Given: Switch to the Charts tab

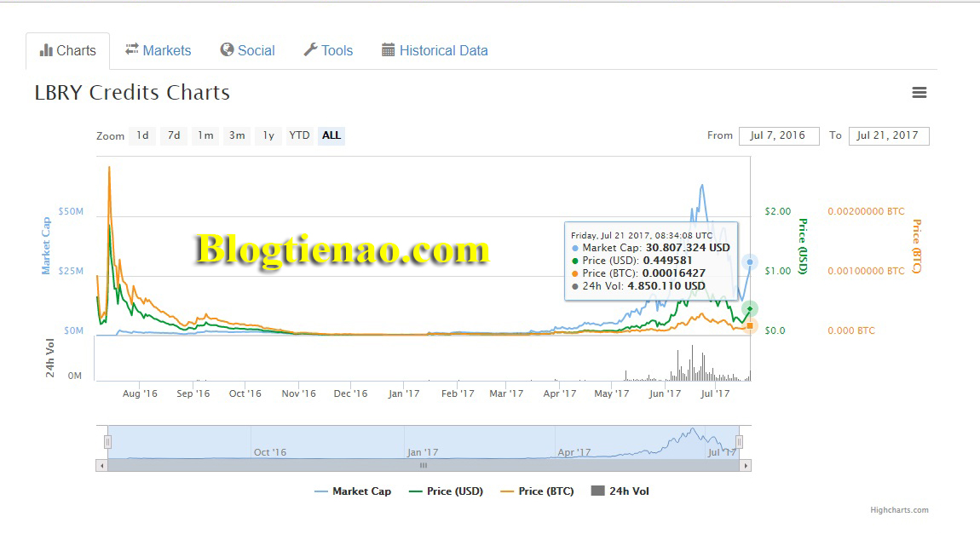Looking at the screenshot, I should pyautogui.click(x=67, y=50).
